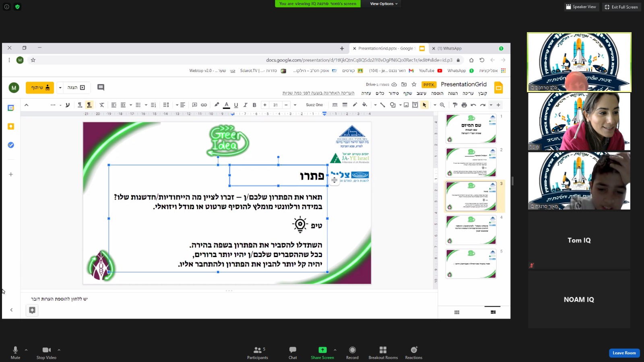Click Leave Room button in Zoom
Screen dimensions: 644x362
coord(624,353)
